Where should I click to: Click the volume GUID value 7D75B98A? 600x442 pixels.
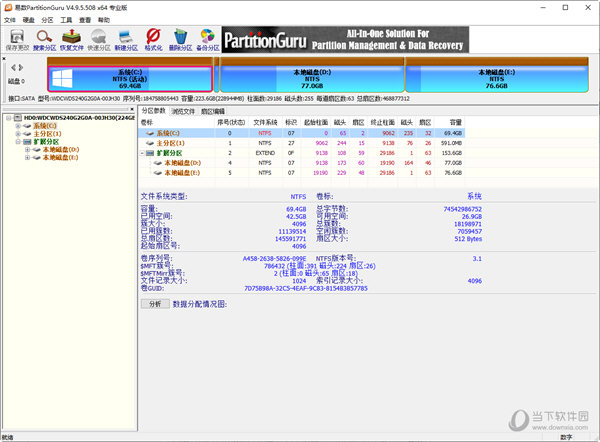click(306, 288)
